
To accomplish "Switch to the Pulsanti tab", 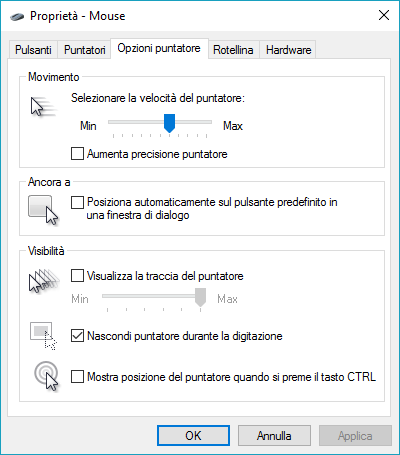I will click(33, 50).
